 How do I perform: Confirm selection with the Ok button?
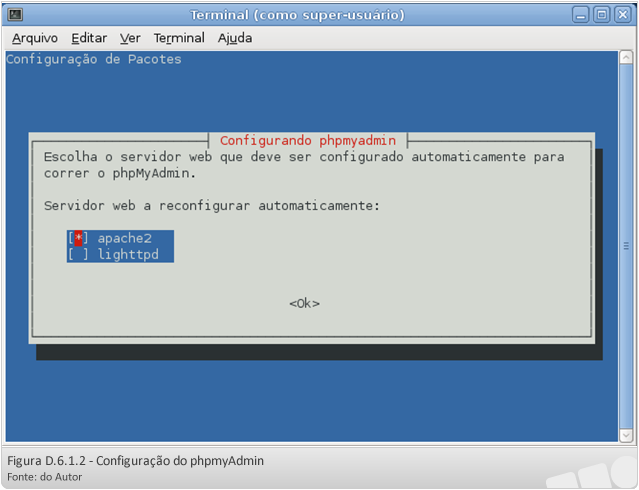(304, 303)
